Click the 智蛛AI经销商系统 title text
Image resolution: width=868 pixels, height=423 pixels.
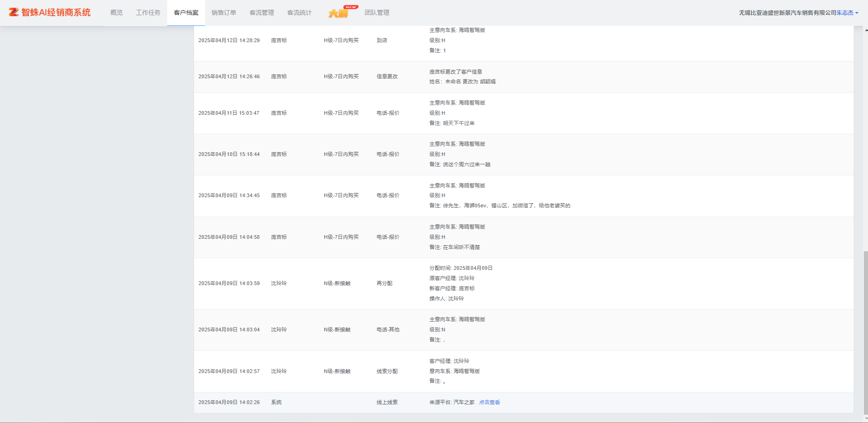tap(56, 12)
